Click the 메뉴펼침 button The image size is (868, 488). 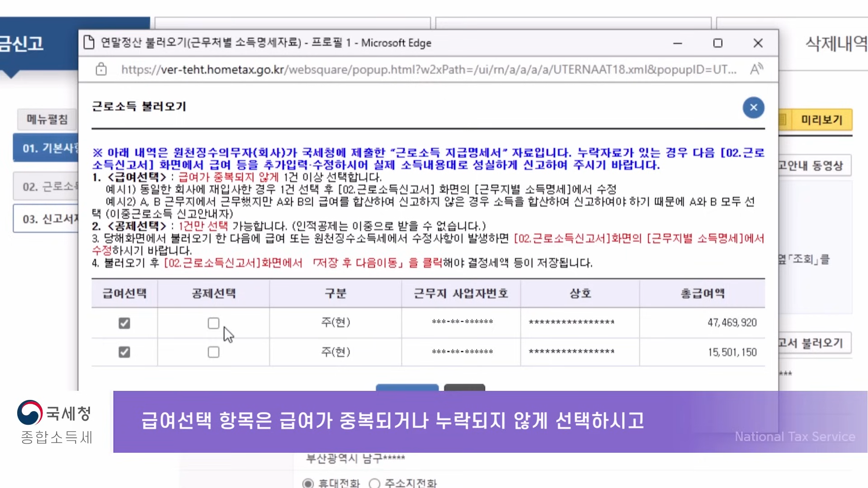click(x=47, y=119)
